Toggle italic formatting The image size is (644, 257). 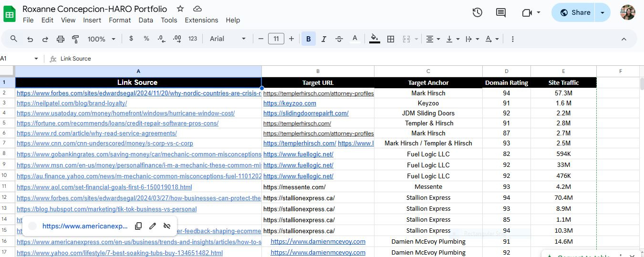[324, 39]
